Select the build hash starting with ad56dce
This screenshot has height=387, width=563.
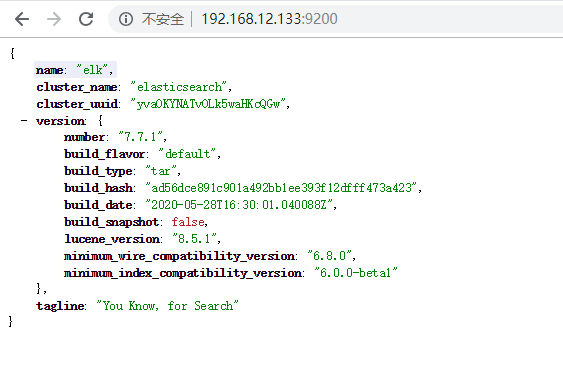click(x=281, y=188)
